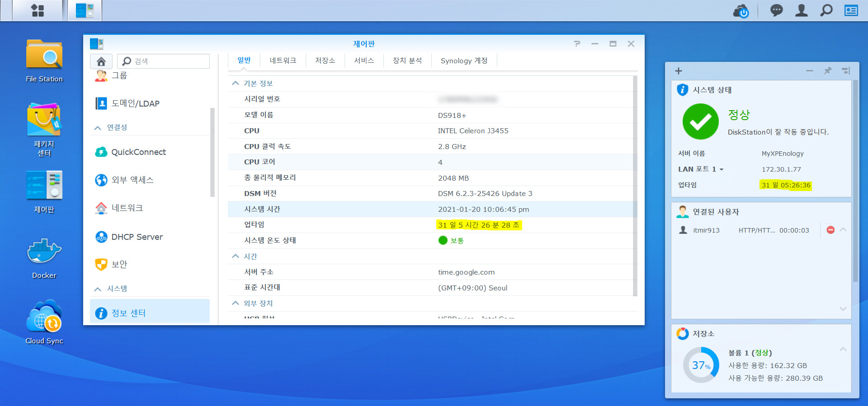Collapse the 외부 장치 section
The width and height of the screenshot is (868, 406).
(x=235, y=303)
